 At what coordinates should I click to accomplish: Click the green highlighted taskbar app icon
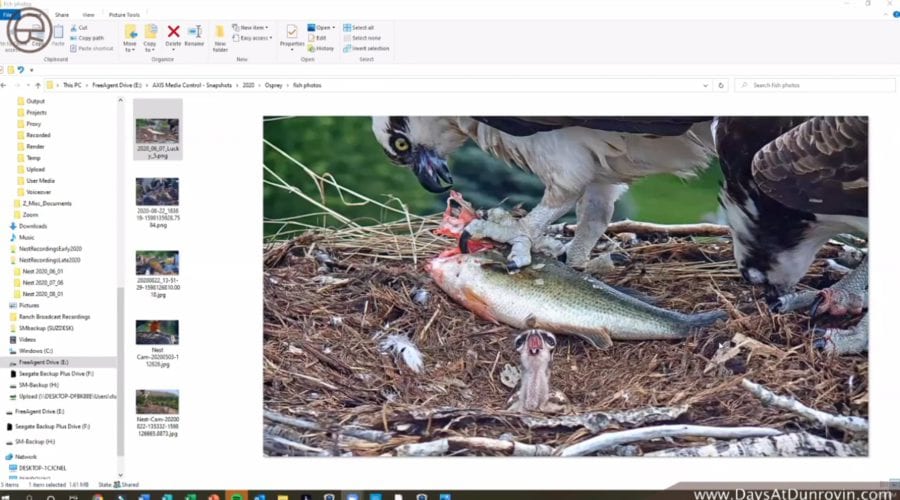[x=236, y=496]
